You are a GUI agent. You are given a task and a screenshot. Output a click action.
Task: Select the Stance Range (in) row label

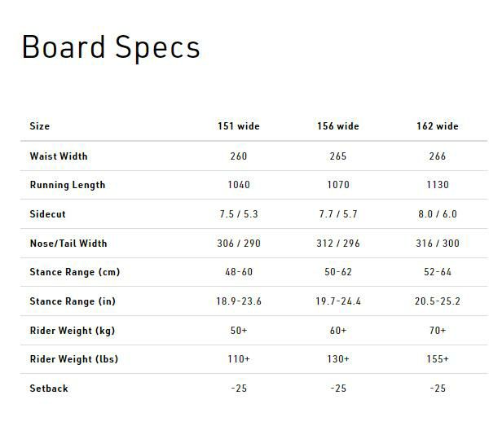(x=73, y=301)
